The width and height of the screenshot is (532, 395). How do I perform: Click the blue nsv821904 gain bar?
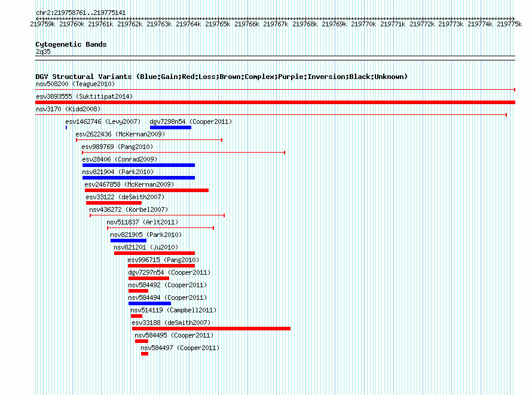tap(139, 178)
